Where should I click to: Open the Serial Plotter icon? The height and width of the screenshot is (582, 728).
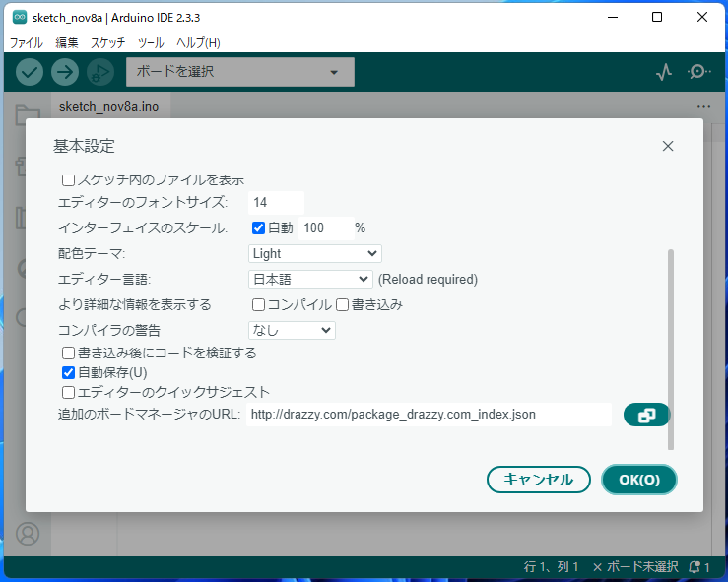[664, 72]
